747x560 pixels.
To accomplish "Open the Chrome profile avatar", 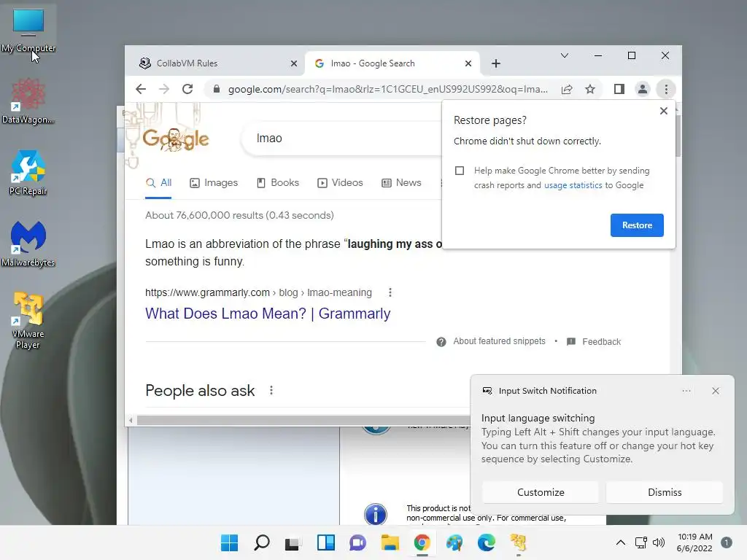I will click(x=642, y=89).
